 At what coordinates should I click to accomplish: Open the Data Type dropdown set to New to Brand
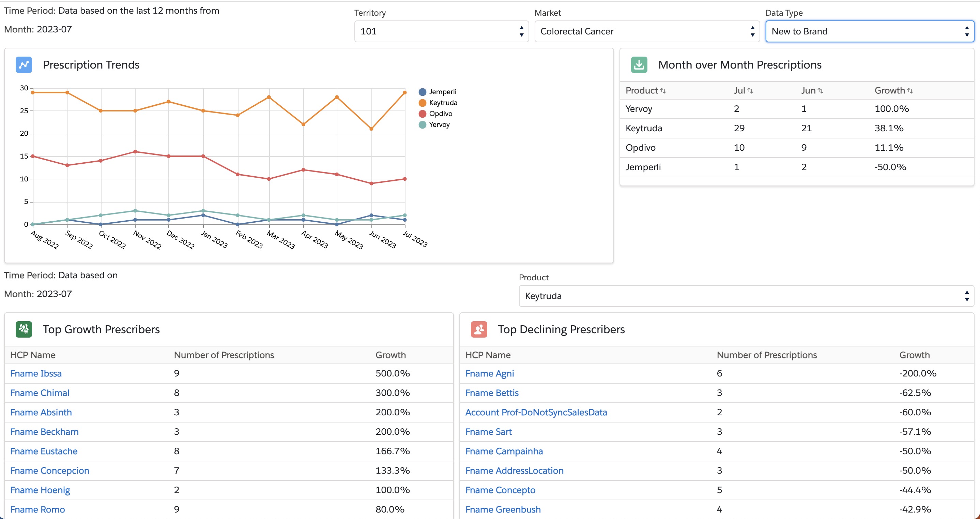pyautogui.click(x=869, y=31)
